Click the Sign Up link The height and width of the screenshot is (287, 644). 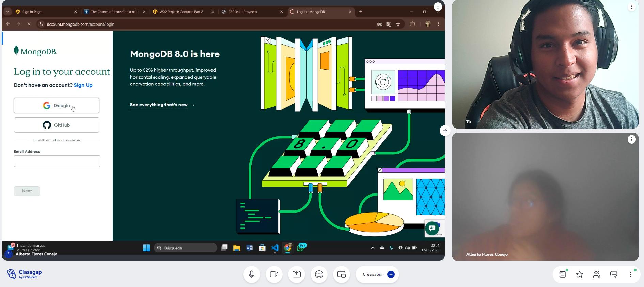(83, 85)
